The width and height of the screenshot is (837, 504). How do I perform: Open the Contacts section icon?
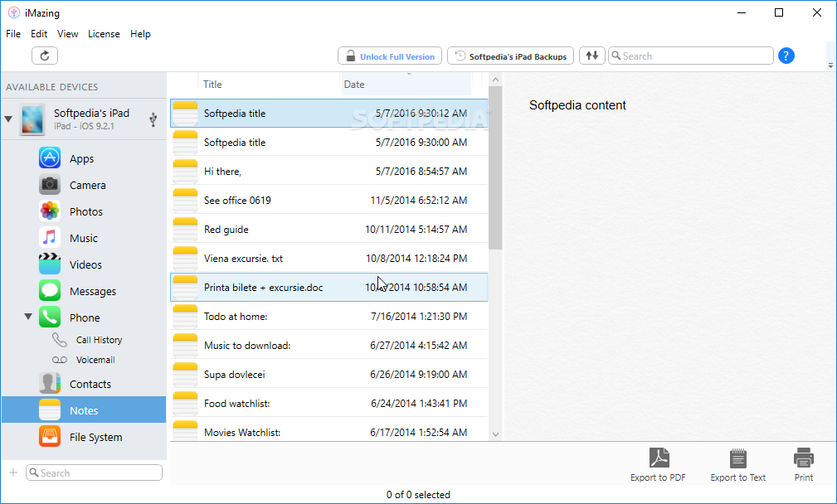50,384
